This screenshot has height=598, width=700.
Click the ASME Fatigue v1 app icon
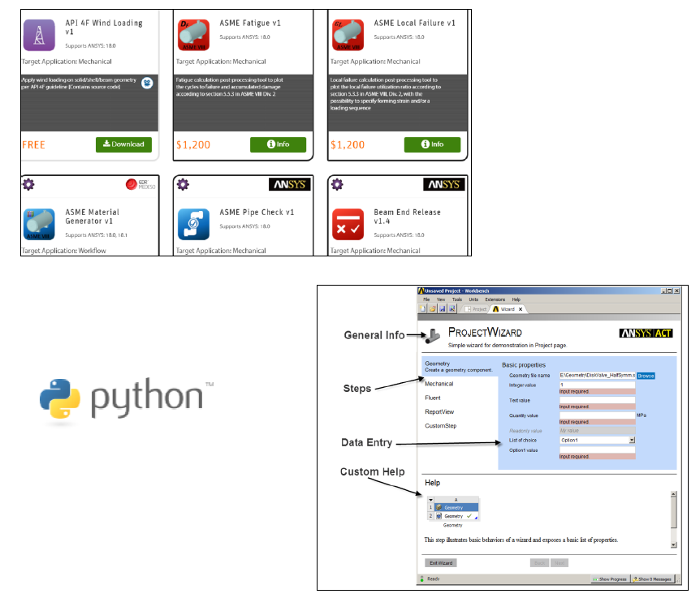point(194,35)
